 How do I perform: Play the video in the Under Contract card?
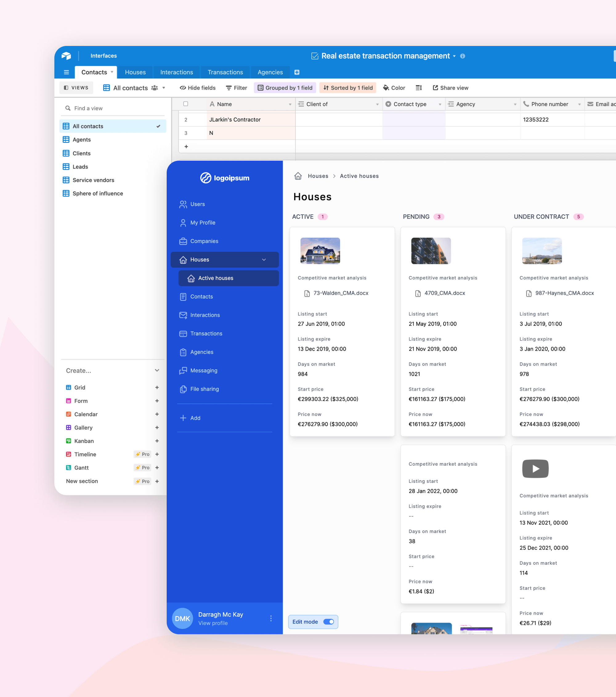coord(535,468)
